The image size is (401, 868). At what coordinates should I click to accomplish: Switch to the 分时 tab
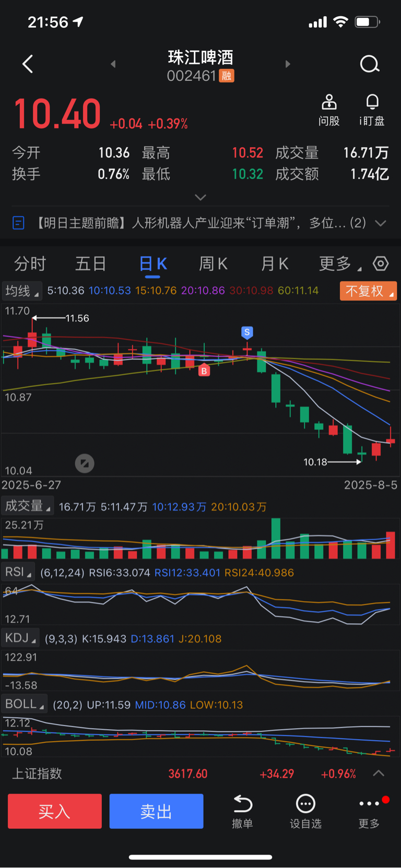tap(30, 264)
